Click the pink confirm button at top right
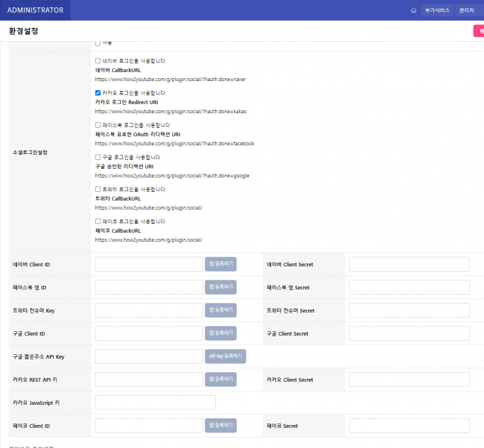 [x=479, y=31]
